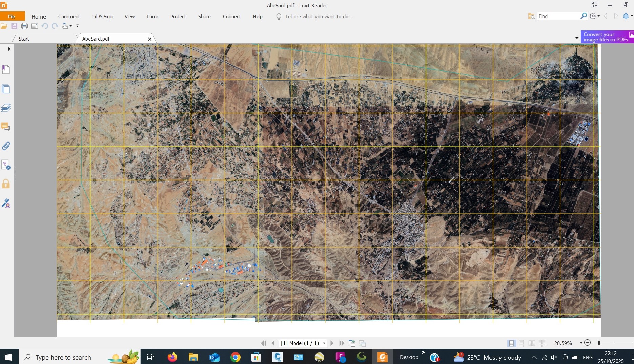This screenshot has height=364, width=634.
Task: Switch to facing pages view mode
Action: (x=532, y=343)
